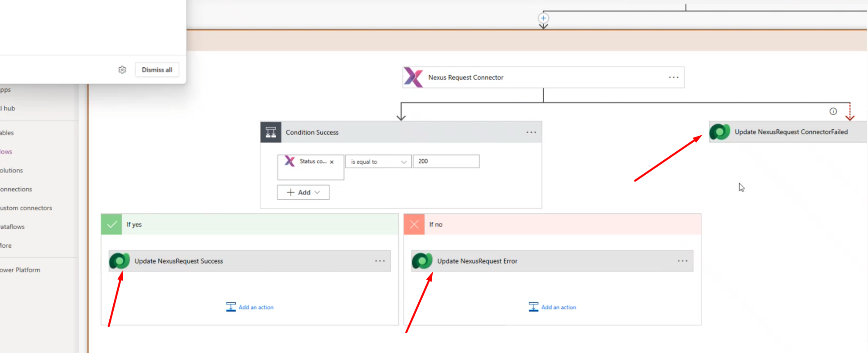Open Dataflows in the left navigation
The height and width of the screenshot is (353, 868).
pyautogui.click(x=12, y=227)
